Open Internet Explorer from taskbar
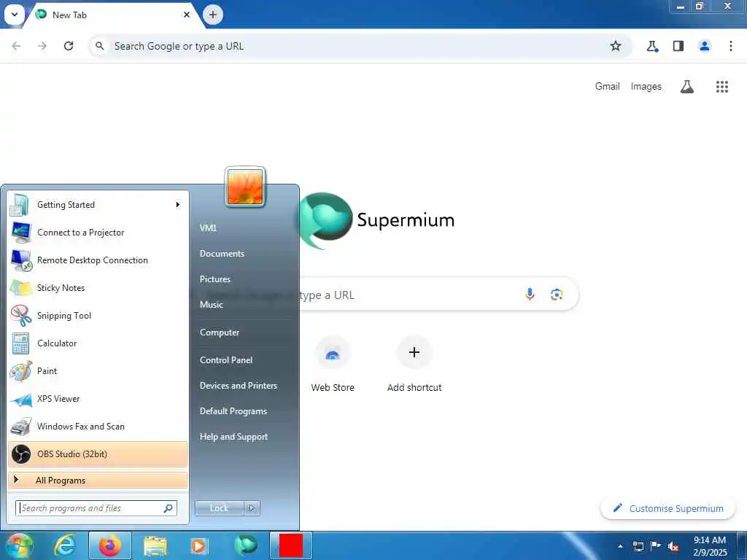This screenshot has height=560, width=747. coord(64,545)
